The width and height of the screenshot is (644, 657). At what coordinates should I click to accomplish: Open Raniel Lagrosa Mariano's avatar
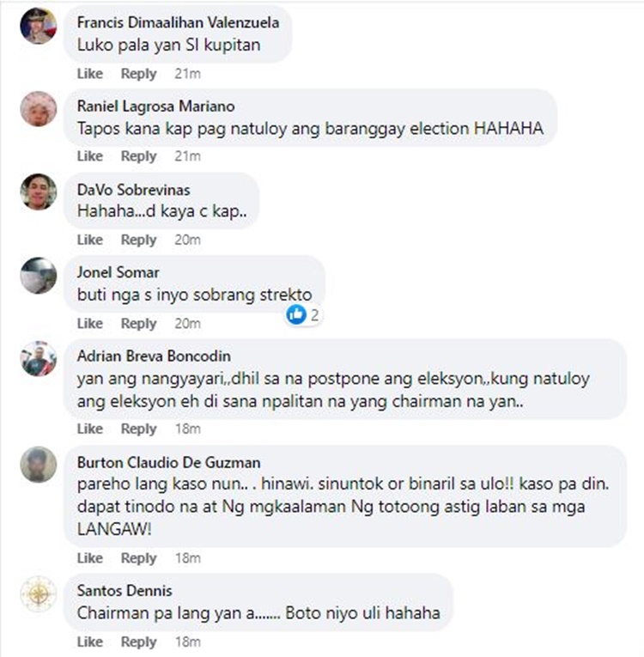click(39, 108)
